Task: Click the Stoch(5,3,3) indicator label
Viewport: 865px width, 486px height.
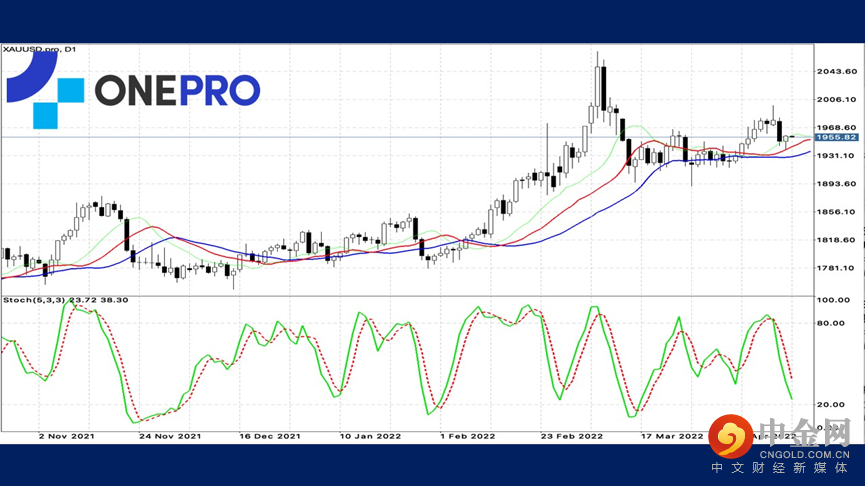Action: 66,300
